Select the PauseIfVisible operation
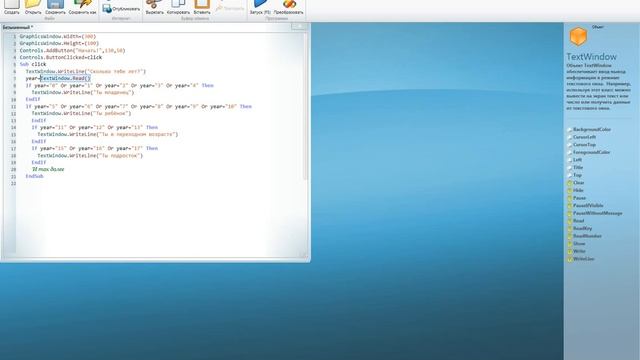Image resolution: width=640 pixels, height=360 pixels. click(x=588, y=206)
